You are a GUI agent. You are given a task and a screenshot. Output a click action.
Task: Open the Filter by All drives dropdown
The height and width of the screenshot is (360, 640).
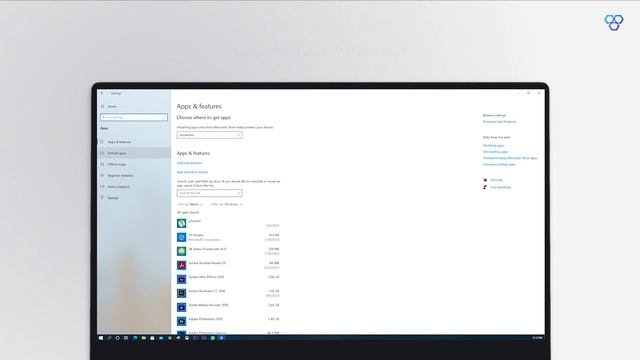point(227,204)
